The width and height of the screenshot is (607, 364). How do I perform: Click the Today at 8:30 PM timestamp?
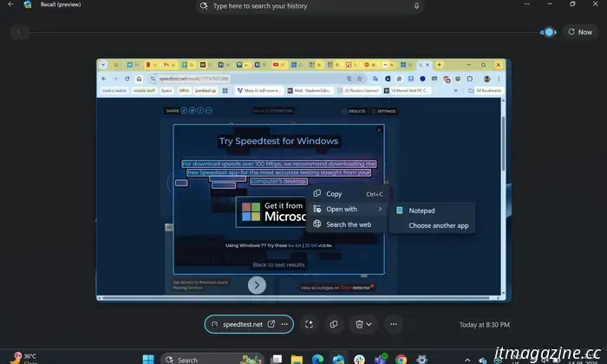484,324
